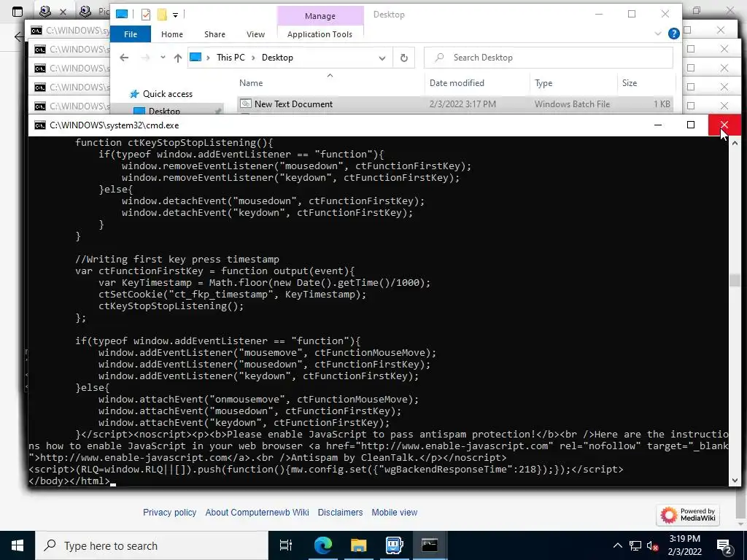Open the Windows Start menu
The image size is (747, 560).
pyautogui.click(x=18, y=545)
